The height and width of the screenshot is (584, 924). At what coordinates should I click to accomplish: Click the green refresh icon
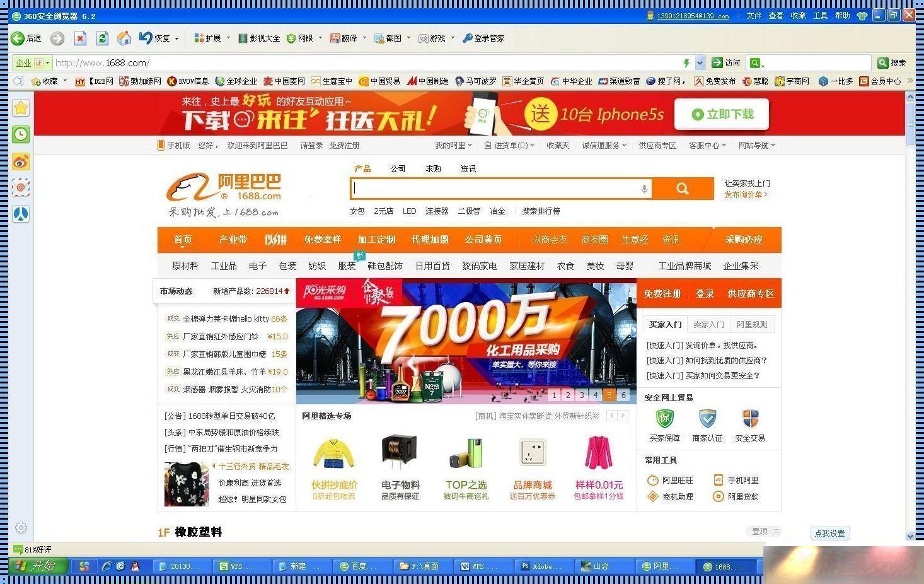tap(102, 38)
